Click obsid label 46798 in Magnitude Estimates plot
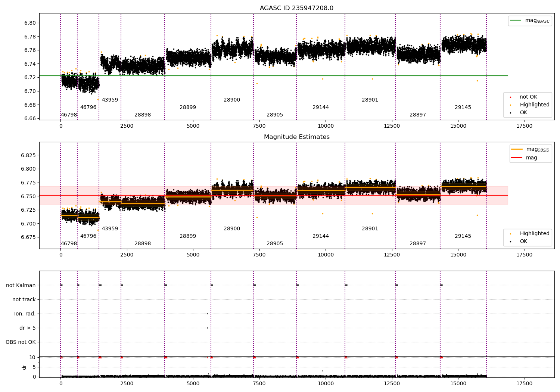560x392 pixels. click(x=69, y=244)
